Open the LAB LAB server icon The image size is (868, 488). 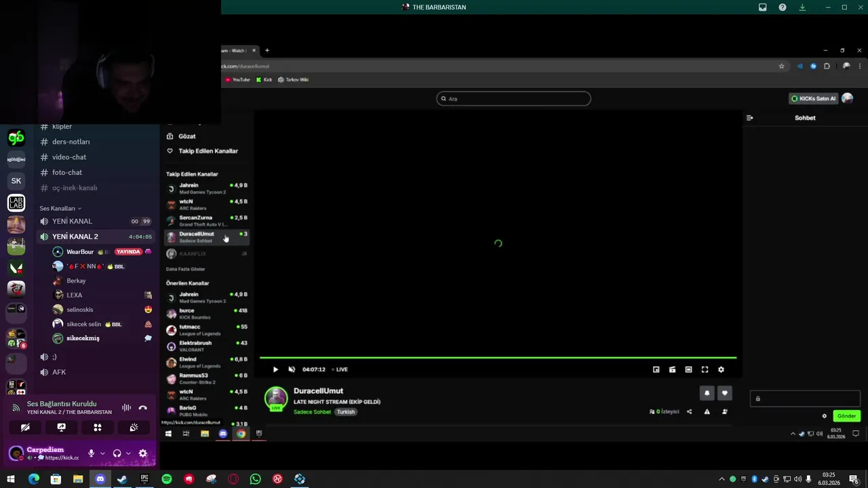[x=16, y=203]
